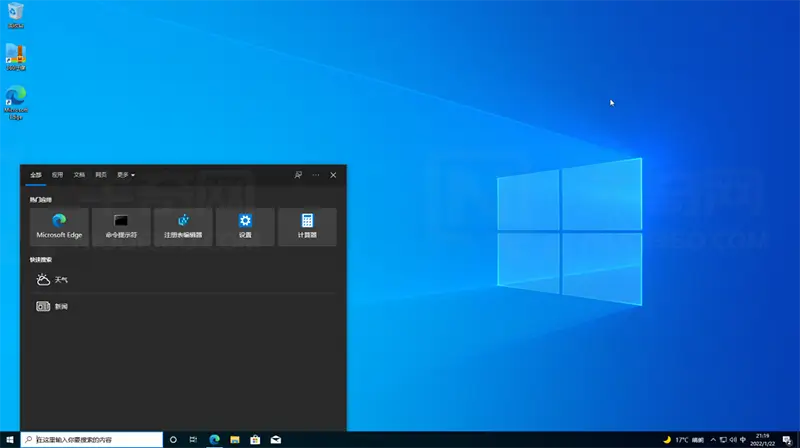The width and height of the screenshot is (800, 448).
Task: Open the three-dots options in search panel
Action: point(316,175)
